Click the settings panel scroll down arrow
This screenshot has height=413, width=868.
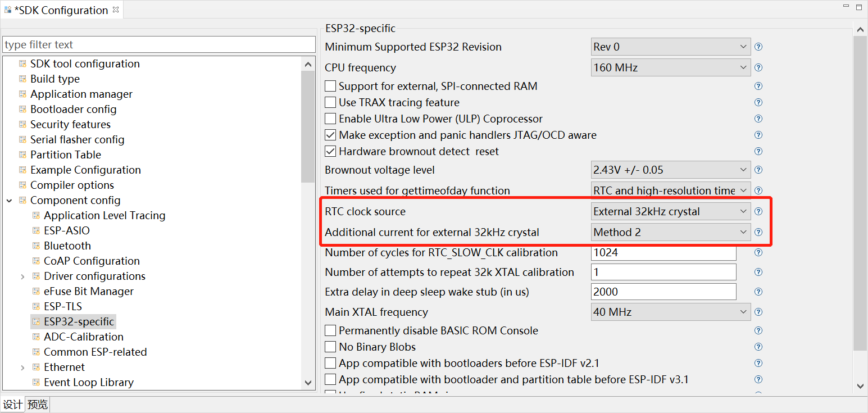coord(860,386)
